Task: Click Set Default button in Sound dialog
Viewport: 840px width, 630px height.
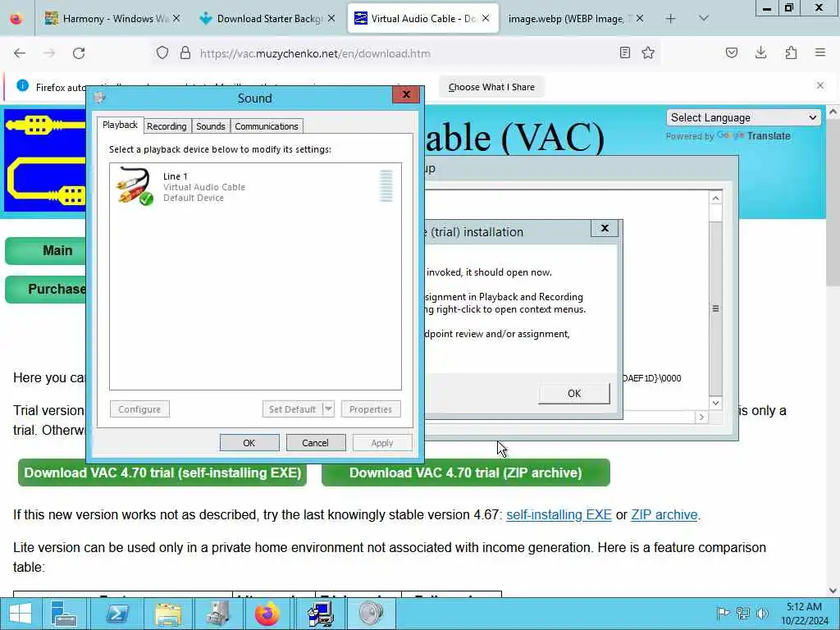Action: tap(292, 409)
